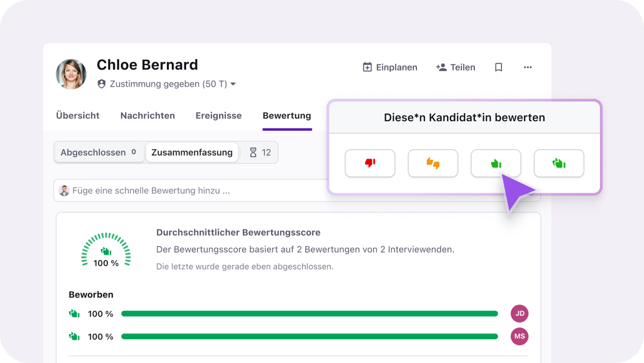This screenshot has height=363, width=644.
Task: Click the shield consent icon
Action: click(101, 84)
